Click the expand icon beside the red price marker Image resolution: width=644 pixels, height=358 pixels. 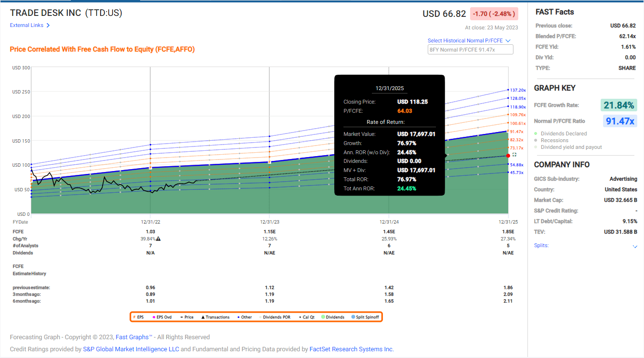[x=514, y=155]
